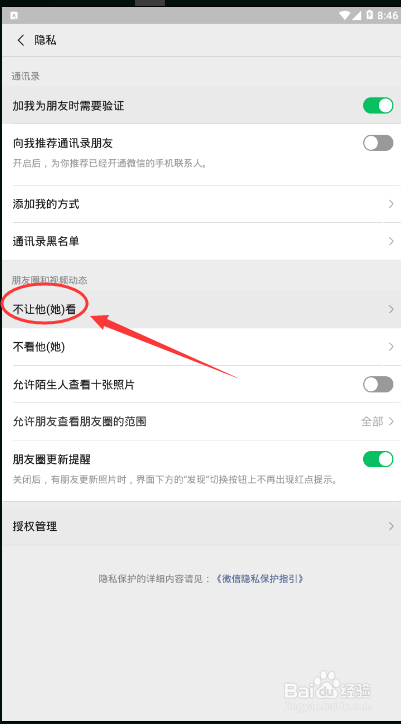The image size is (401, 724).
Task: Select 允许朋友查看朋友圈的范围 option
Action: click(200, 422)
